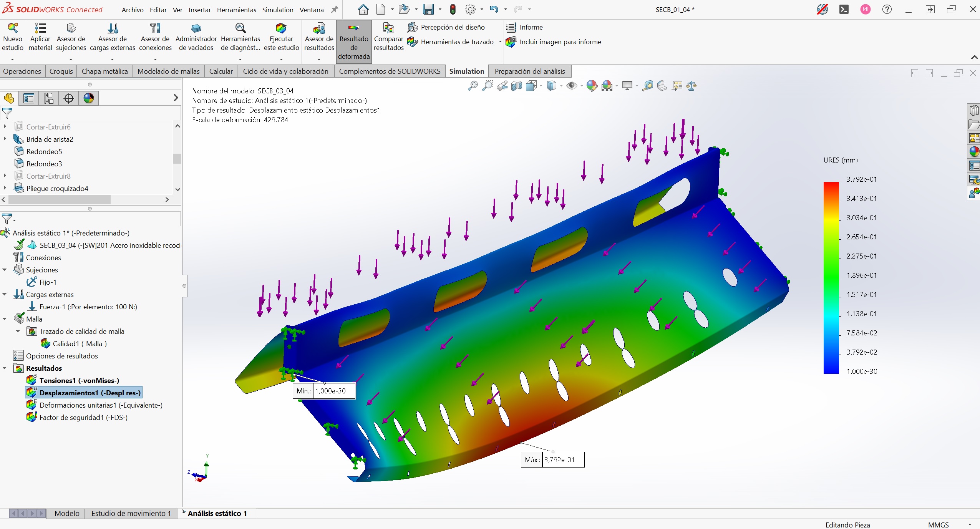
Task: Open Herramientas de trazado dropdown arrow
Action: [x=500, y=42]
